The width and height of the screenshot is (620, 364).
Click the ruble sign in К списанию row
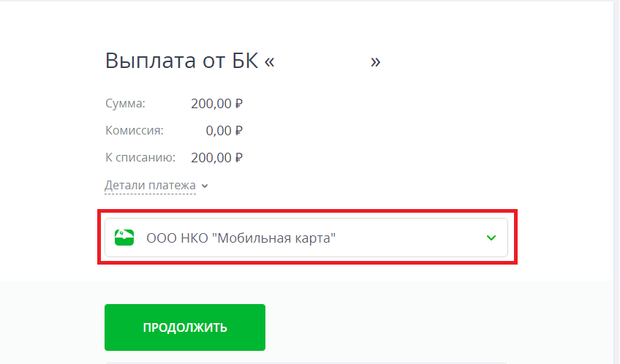(x=238, y=157)
